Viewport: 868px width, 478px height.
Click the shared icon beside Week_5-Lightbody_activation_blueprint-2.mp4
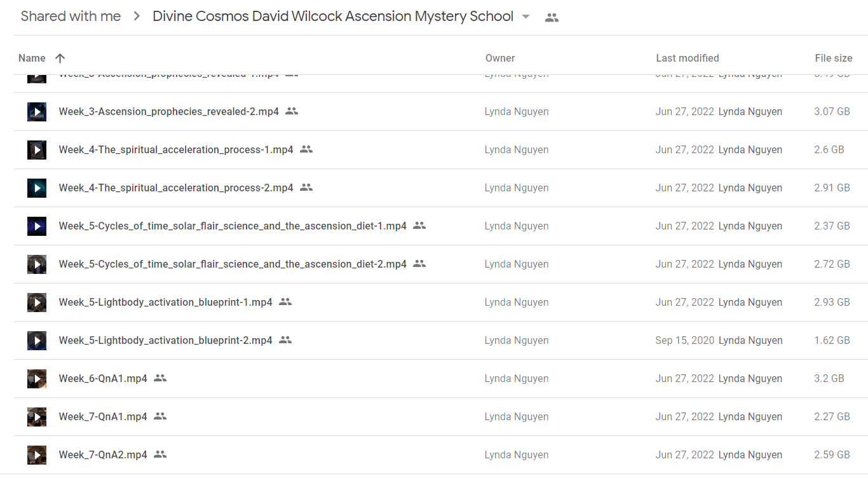pyautogui.click(x=285, y=340)
